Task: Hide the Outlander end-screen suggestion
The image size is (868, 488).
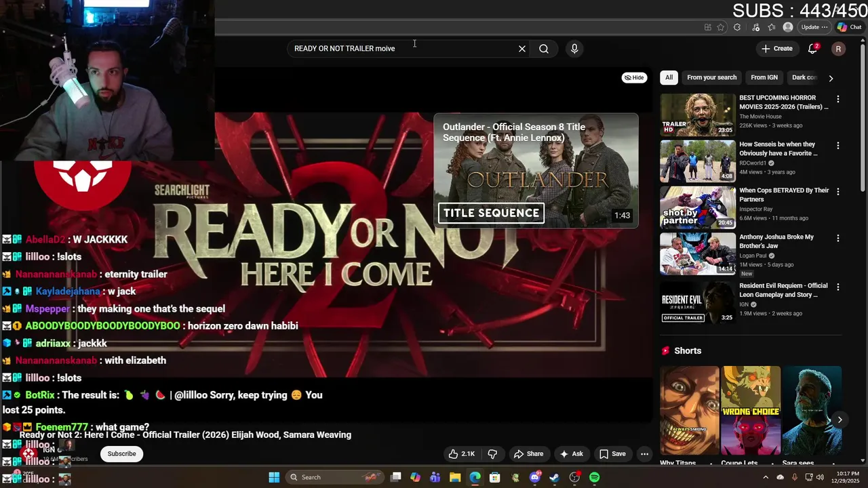Action: point(635,77)
